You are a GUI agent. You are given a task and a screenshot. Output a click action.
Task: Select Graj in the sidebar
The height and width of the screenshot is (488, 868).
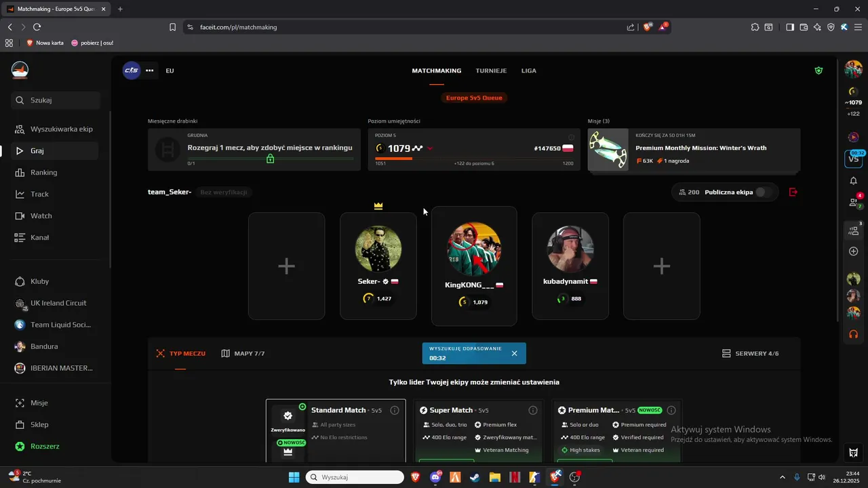(x=56, y=150)
